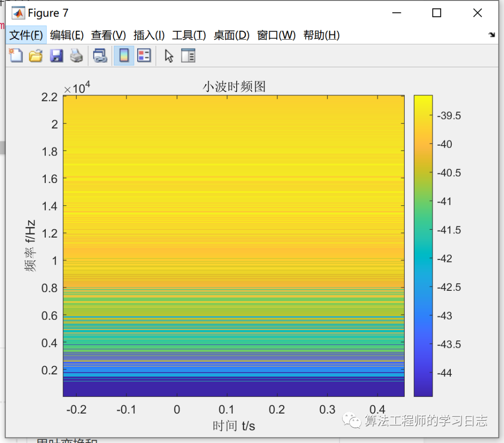Open a file using the folder icon
Screen dimensions: 504x443
click(35, 55)
